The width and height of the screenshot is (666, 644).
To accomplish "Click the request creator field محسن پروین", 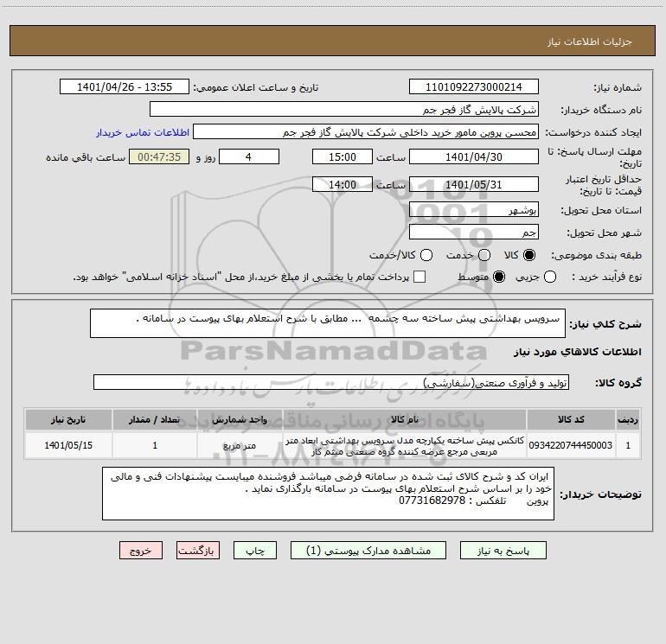I will click(x=366, y=131).
